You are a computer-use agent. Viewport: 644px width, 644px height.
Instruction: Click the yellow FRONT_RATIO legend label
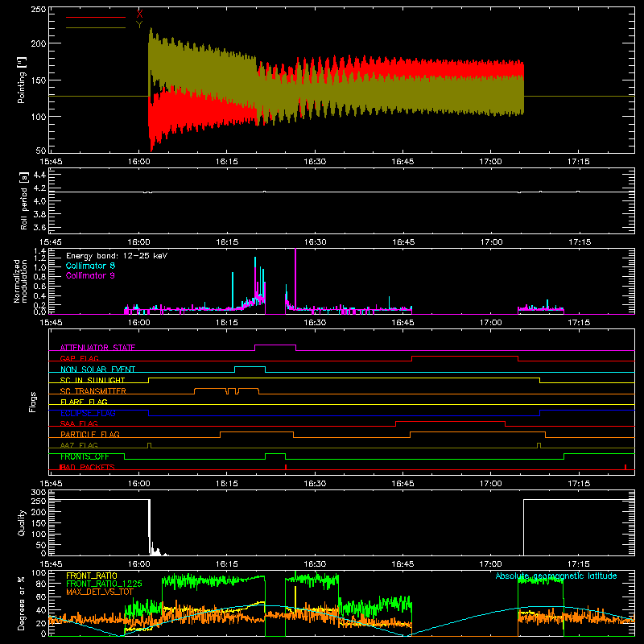pos(92,576)
